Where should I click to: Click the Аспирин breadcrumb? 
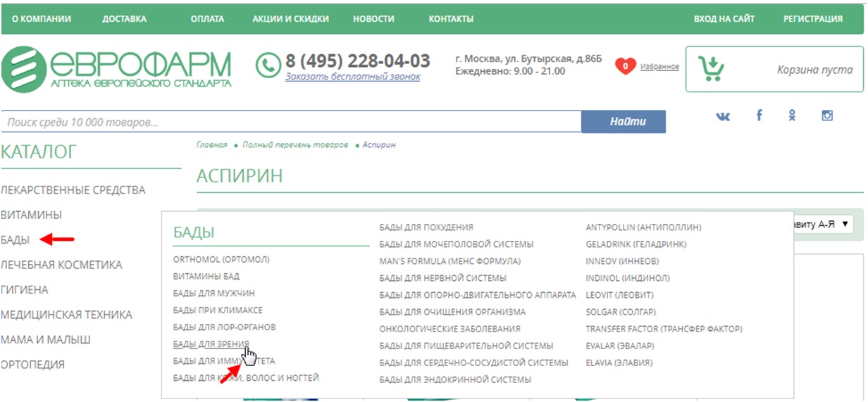click(x=379, y=144)
